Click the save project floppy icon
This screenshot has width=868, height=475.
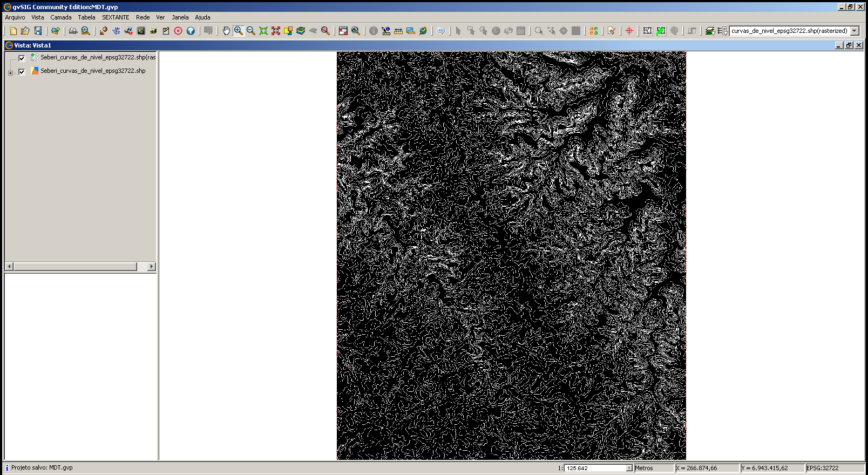[38, 31]
